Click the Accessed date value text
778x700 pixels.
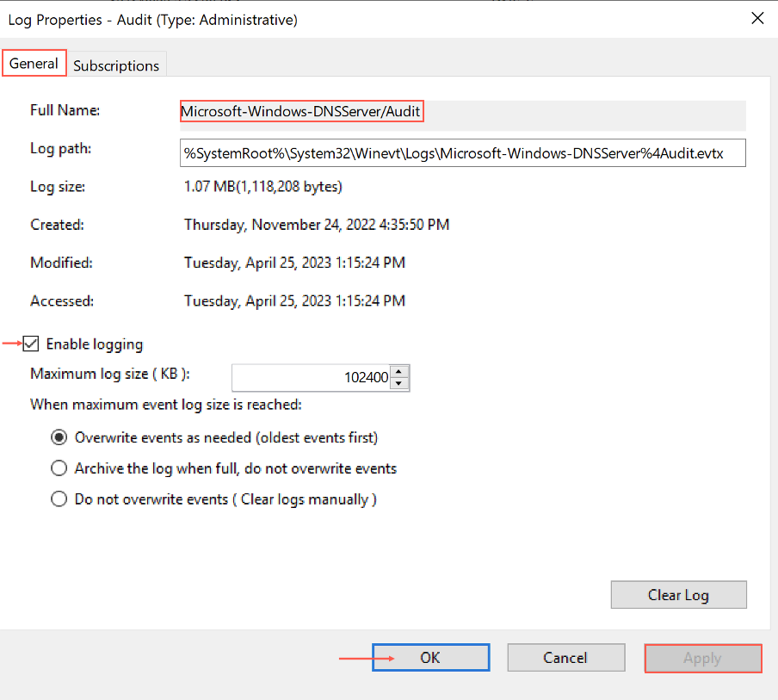pos(294,301)
